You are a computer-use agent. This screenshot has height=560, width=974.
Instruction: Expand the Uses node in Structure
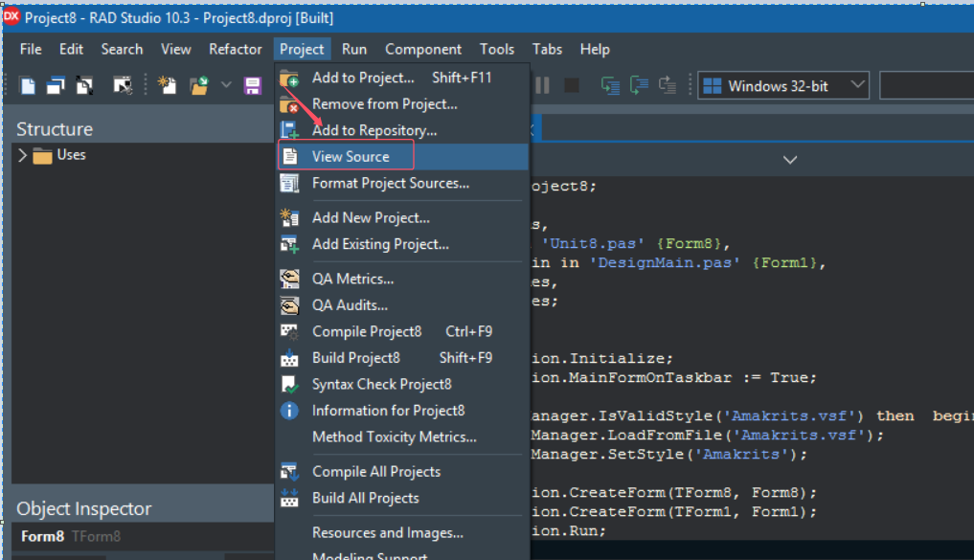coord(22,155)
